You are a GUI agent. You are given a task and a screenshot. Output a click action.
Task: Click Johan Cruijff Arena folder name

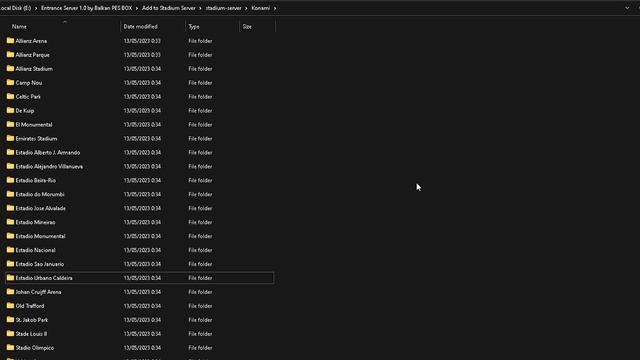tap(38, 292)
